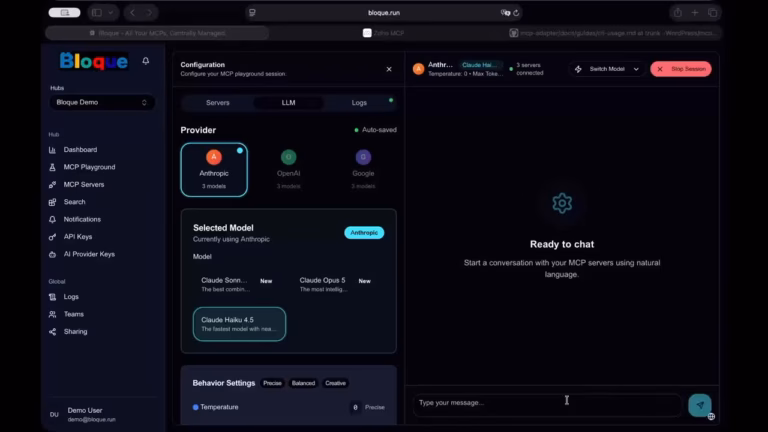768x432 pixels.
Task: Open global Logs in sidebar
Action: [71, 297]
